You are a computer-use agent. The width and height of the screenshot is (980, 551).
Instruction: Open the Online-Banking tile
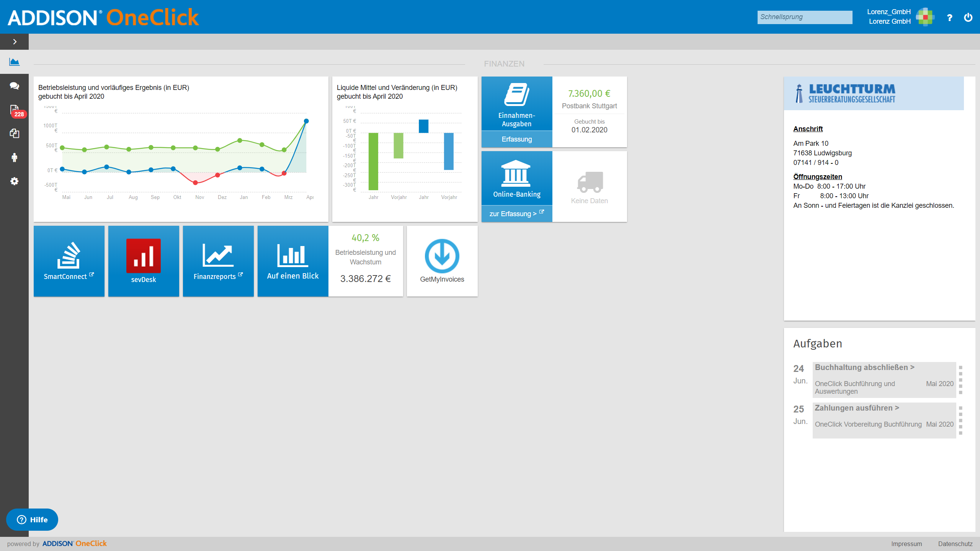pos(517,178)
